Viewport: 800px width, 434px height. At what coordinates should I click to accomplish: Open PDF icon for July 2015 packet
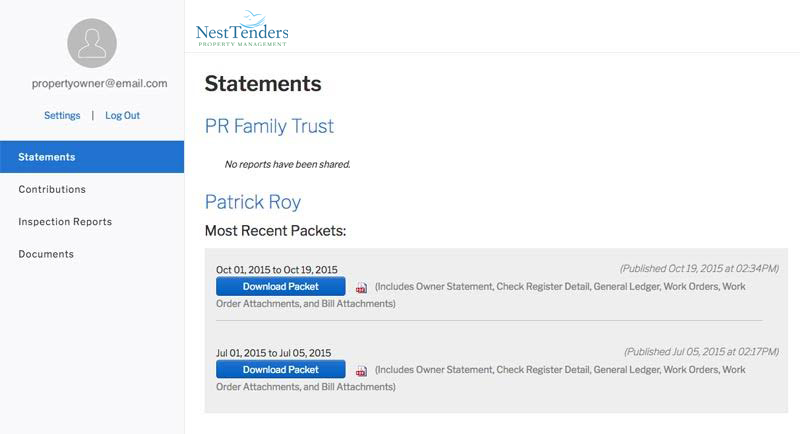[361, 371]
